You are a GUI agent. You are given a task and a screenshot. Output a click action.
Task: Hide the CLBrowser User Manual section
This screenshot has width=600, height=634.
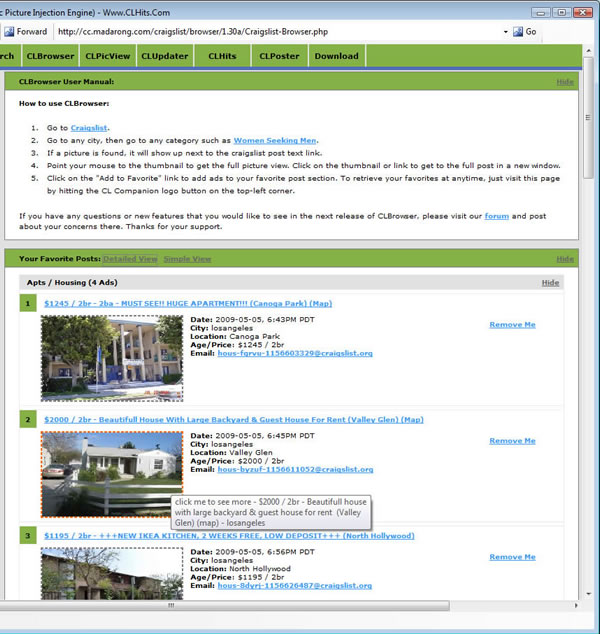[565, 81]
